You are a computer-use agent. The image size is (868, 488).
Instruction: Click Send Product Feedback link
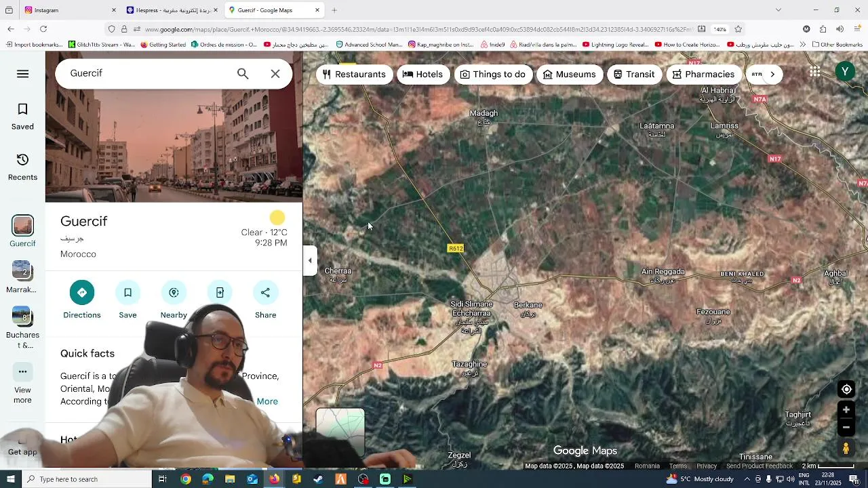[759, 466]
